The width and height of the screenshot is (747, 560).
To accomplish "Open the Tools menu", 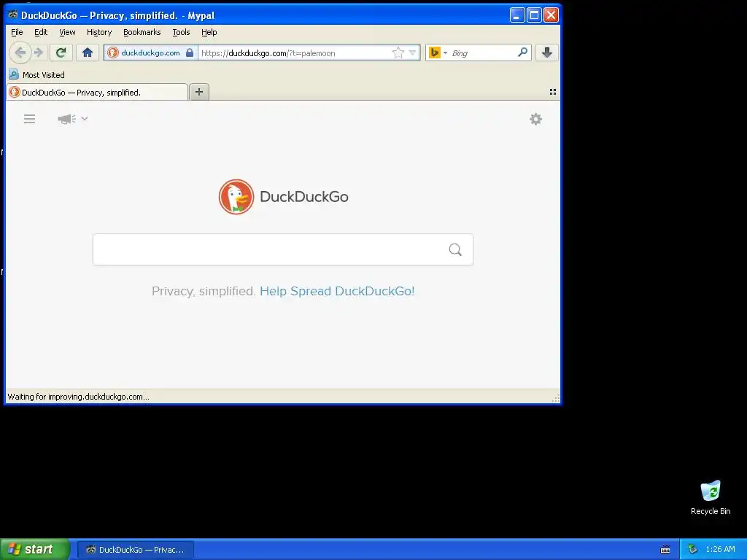I will click(181, 32).
